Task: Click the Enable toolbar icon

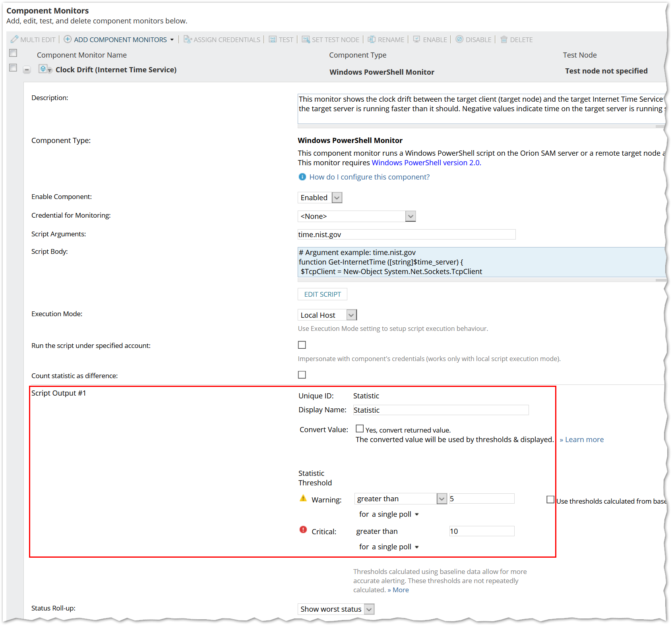Action: [416, 39]
